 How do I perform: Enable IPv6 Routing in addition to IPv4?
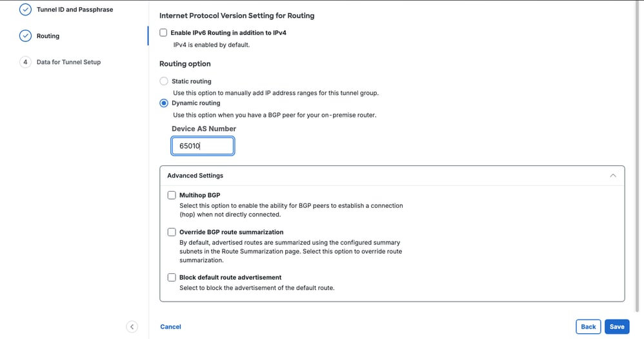163,32
